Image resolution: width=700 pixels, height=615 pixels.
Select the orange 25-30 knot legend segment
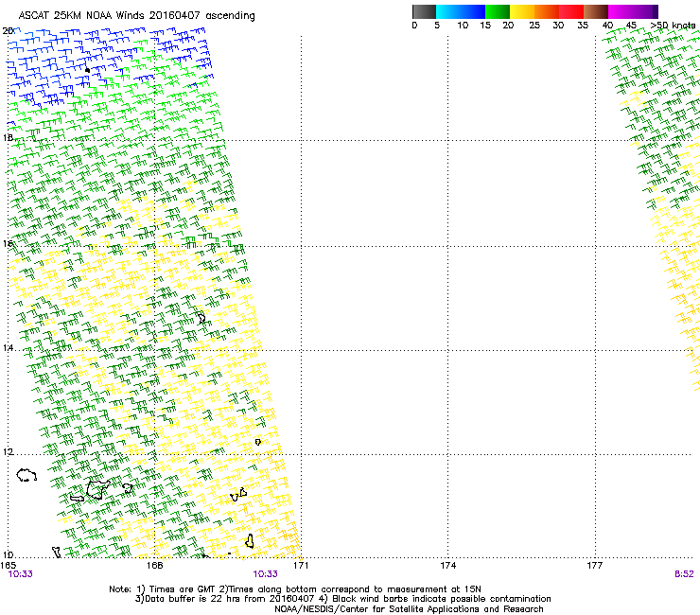[547, 11]
